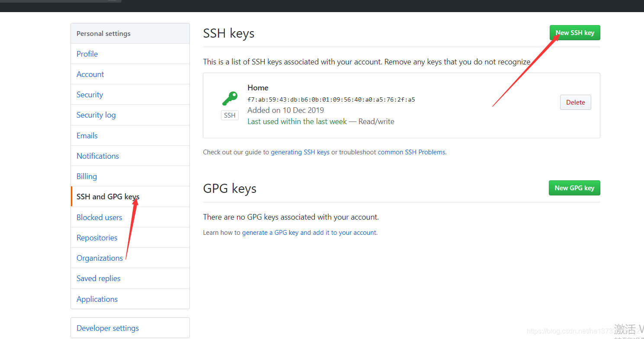Open the Repositories settings page
Image resolution: width=644 pixels, height=339 pixels.
point(97,237)
